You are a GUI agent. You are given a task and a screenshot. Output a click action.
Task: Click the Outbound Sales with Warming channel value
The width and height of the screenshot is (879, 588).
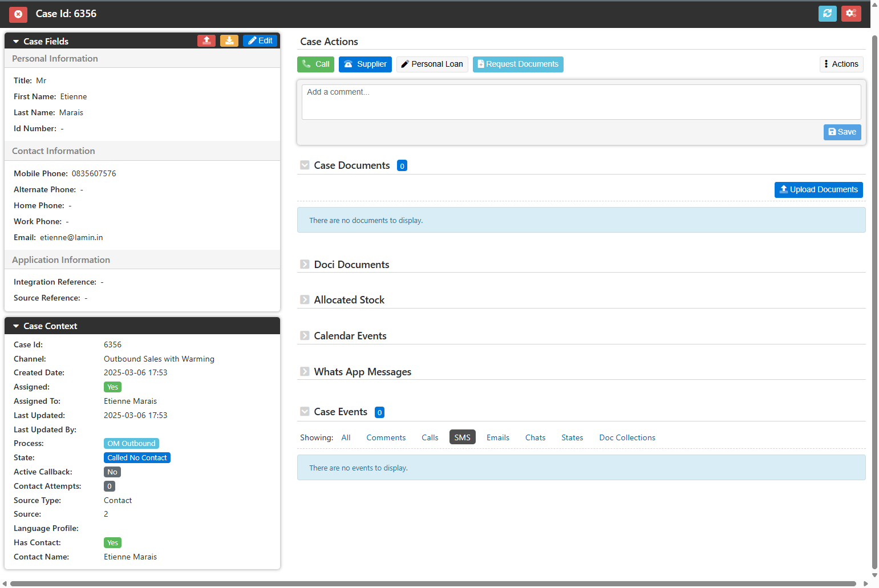pyautogui.click(x=159, y=359)
